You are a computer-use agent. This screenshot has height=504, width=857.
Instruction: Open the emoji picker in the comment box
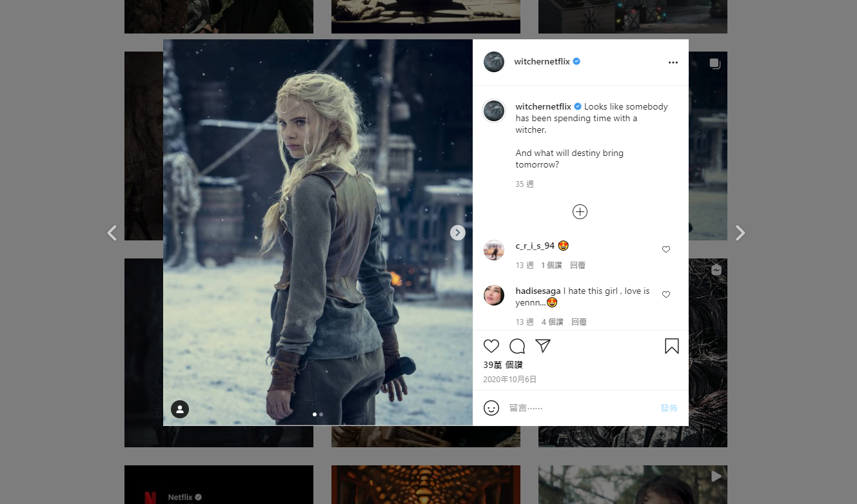coord(491,408)
